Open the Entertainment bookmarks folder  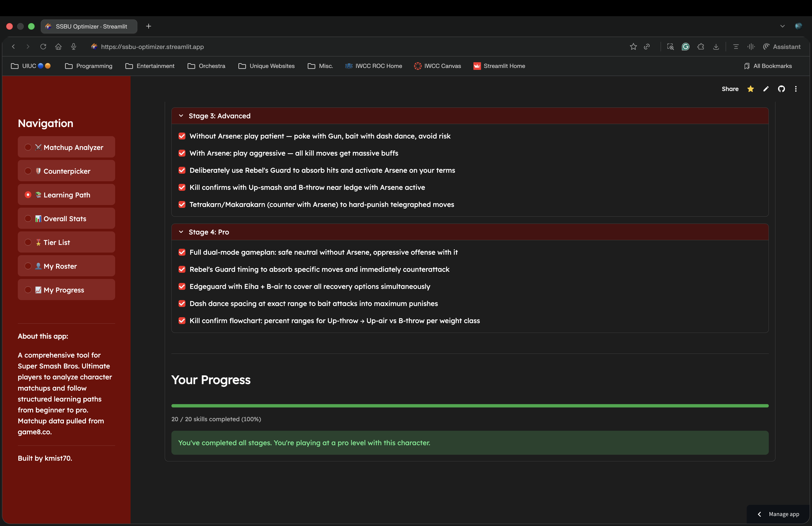150,66
